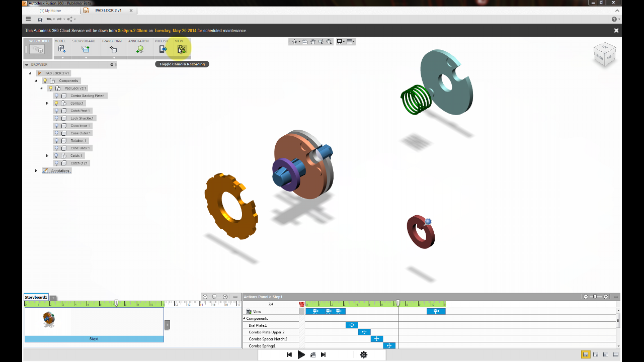Image resolution: width=644 pixels, height=362 pixels.
Task: Toggle visibility of Combo Backing Plate:1
Action: click(57, 96)
